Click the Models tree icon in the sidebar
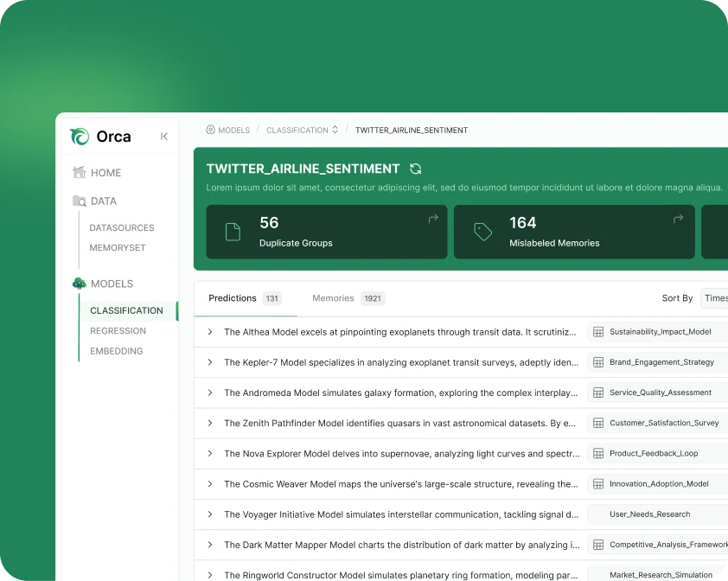The width and height of the screenshot is (728, 581). point(80,284)
